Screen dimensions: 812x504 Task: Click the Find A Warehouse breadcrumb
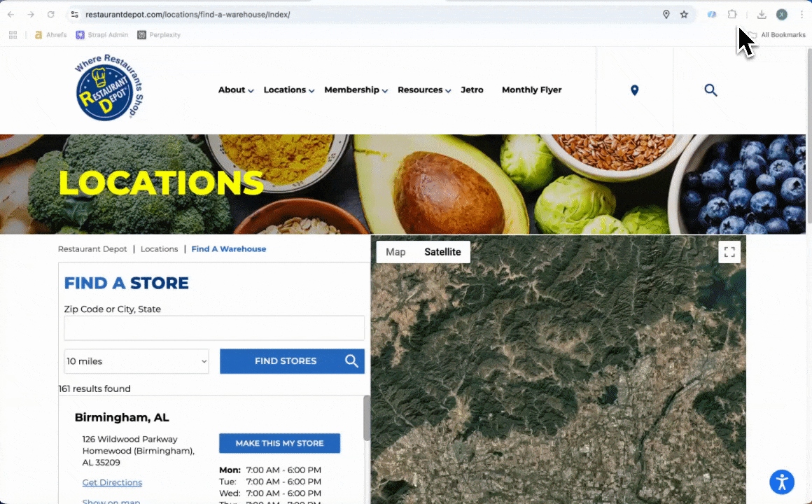tap(229, 249)
